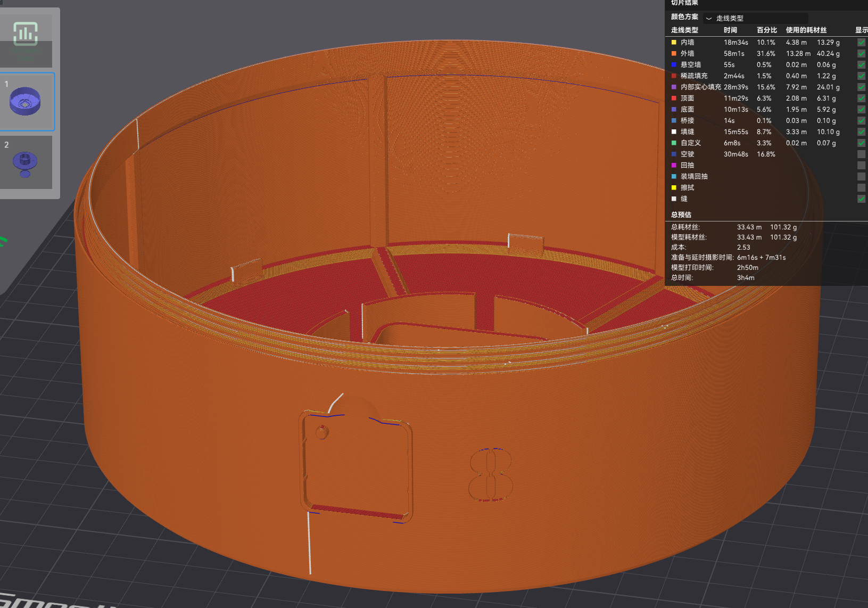
Task: Click the white 填缝 color swatch
Action: pos(674,132)
